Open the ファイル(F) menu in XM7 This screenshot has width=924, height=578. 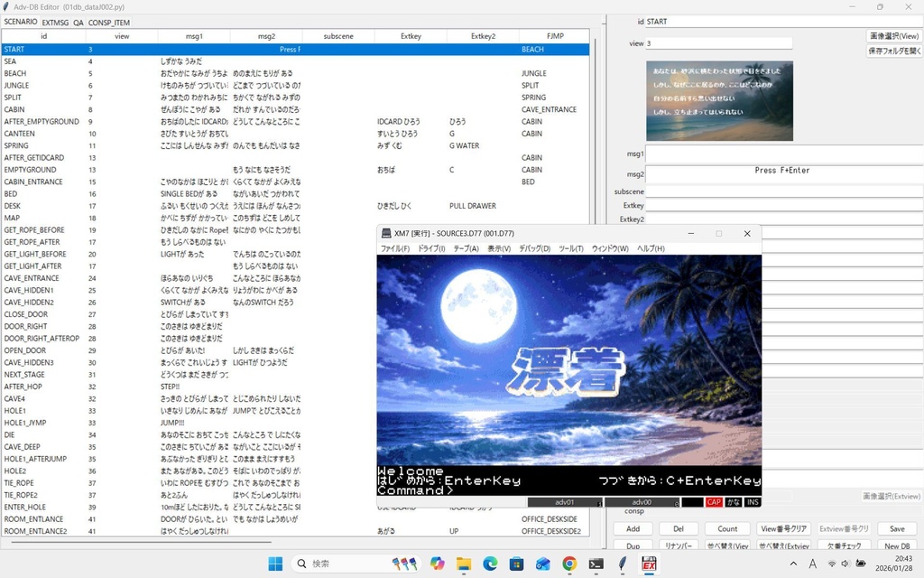pyautogui.click(x=395, y=249)
